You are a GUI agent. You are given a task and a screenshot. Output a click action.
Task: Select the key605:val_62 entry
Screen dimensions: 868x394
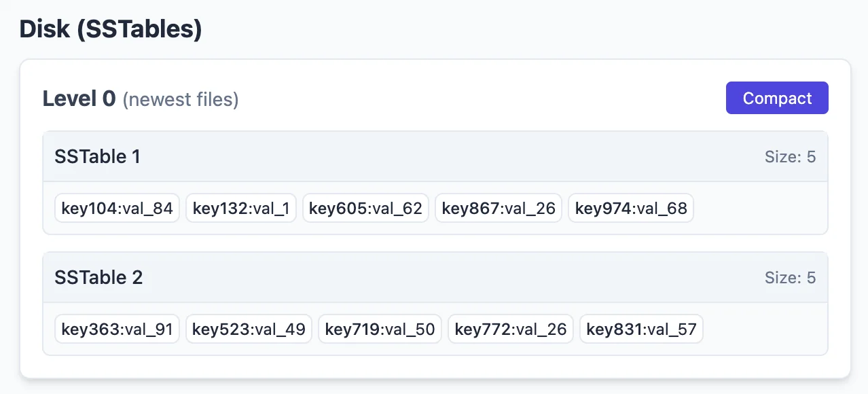point(365,208)
